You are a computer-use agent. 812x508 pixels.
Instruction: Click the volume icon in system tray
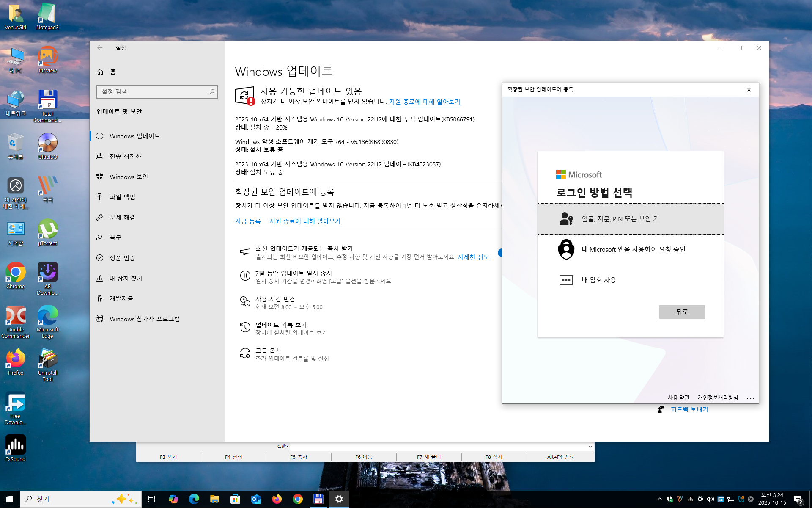click(710, 499)
